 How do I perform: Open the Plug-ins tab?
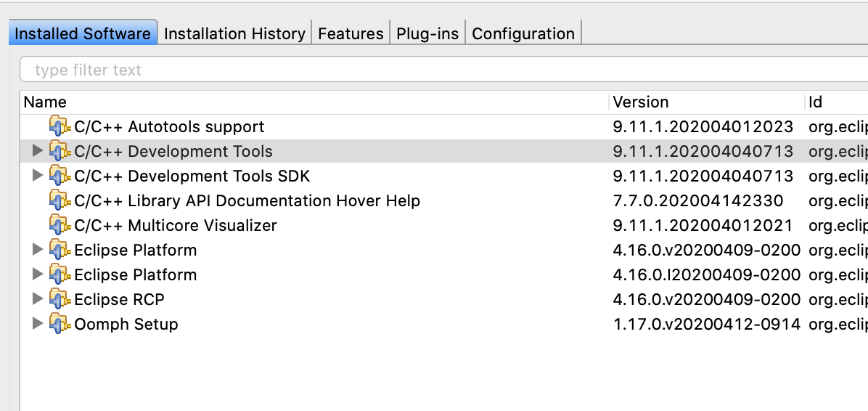pos(427,33)
